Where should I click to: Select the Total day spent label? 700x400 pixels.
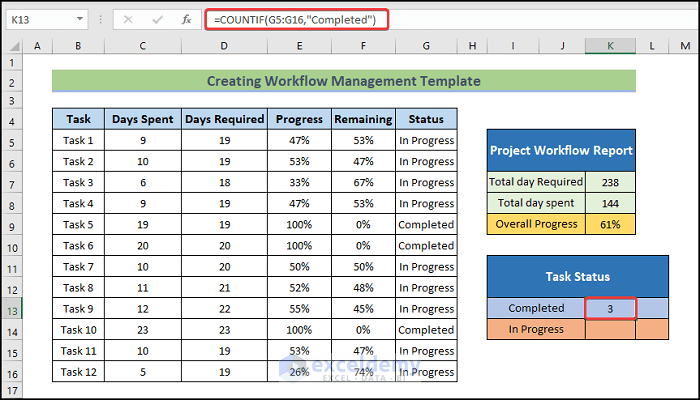536,203
